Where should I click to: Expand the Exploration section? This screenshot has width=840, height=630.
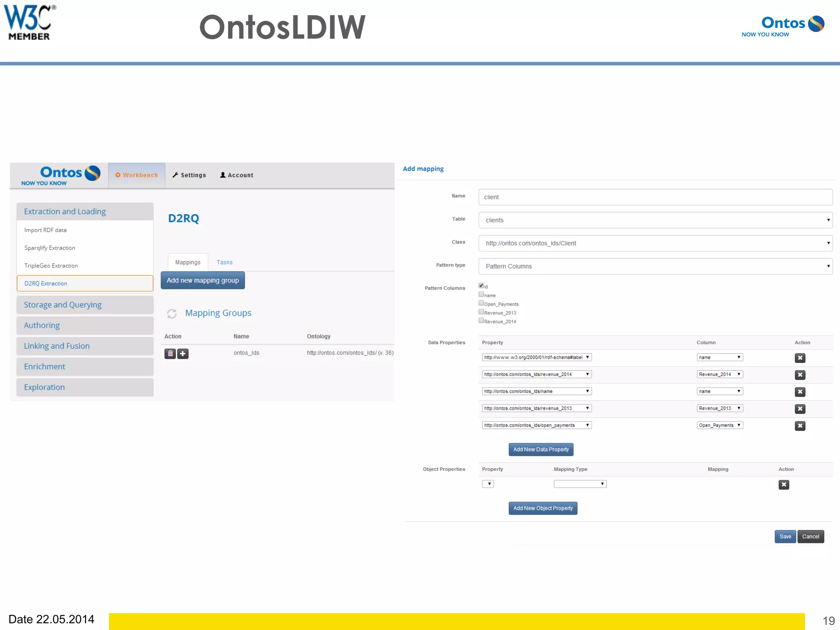[85, 387]
